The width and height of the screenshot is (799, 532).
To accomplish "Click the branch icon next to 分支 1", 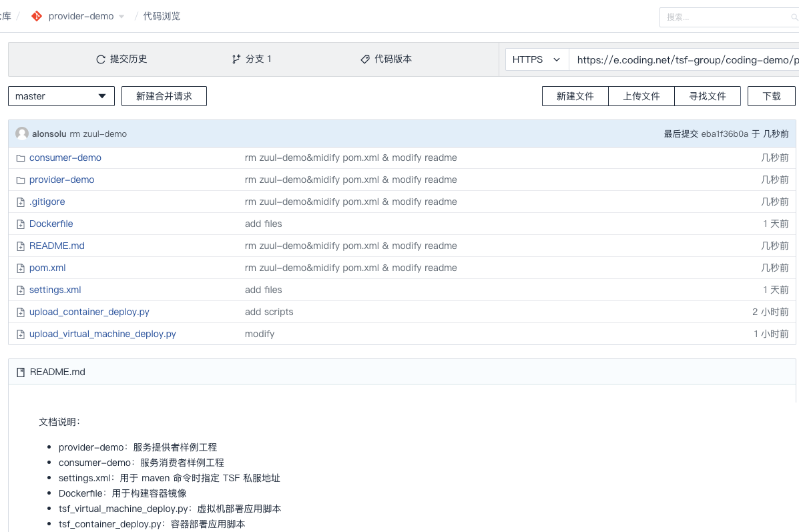I will pos(236,59).
